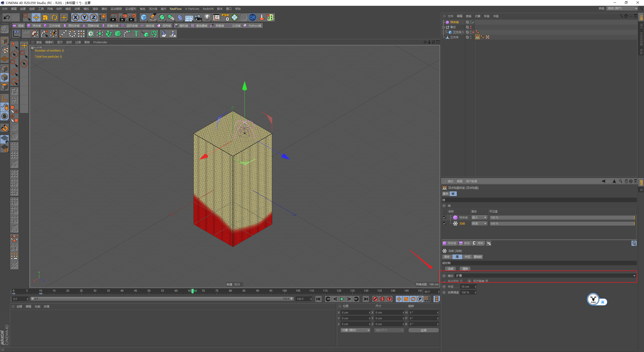This screenshot has height=352, width=644.
Task: Click the PSR reset icon
Action: (225, 17)
